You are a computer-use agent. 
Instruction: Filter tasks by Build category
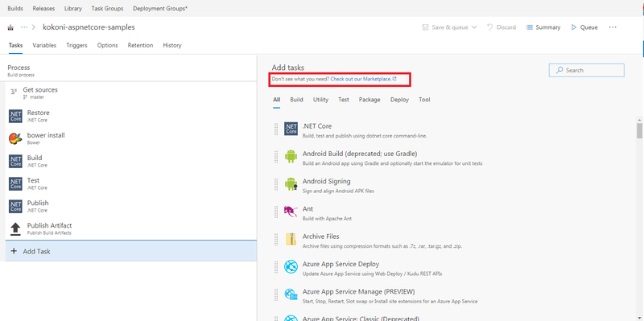coord(296,99)
